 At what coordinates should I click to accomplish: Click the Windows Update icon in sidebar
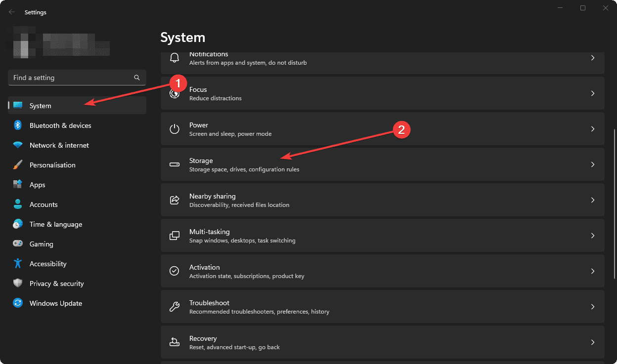pyautogui.click(x=18, y=303)
